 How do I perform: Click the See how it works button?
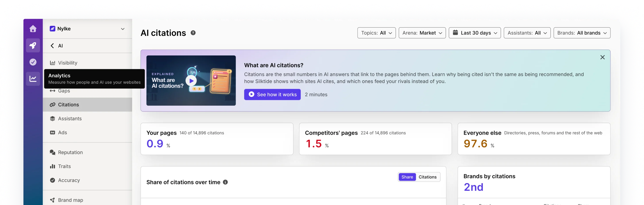point(272,95)
